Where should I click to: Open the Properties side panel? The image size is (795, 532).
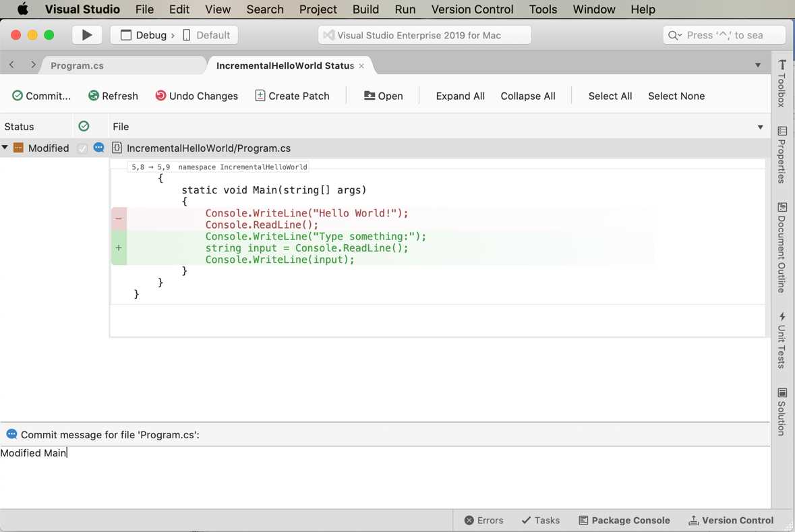point(782,154)
